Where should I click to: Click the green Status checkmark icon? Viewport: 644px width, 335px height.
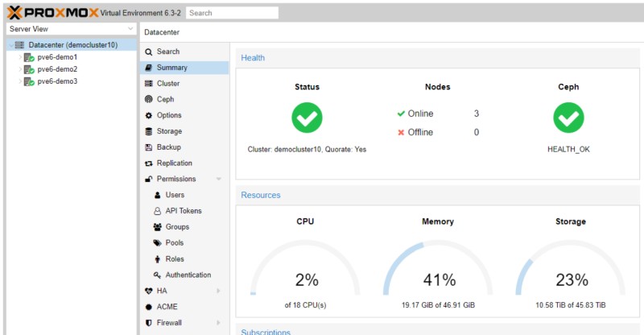307,118
